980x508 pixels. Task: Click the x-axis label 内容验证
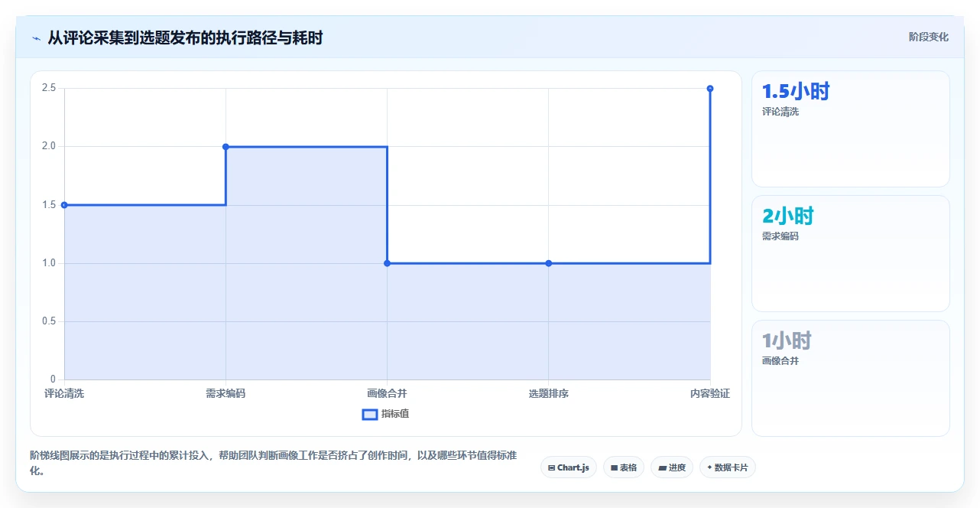[x=710, y=393]
